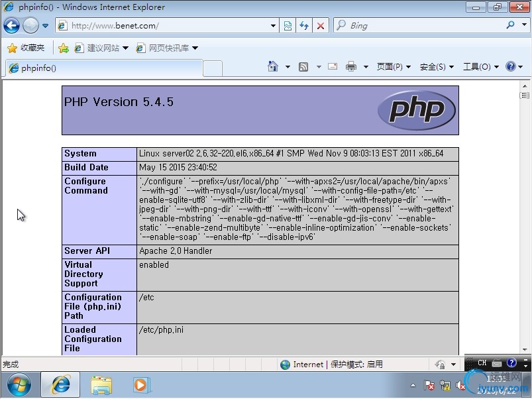This screenshot has width=532, height=399.
Task: Click the language bar help icon
Action: [x=511, y=363]
